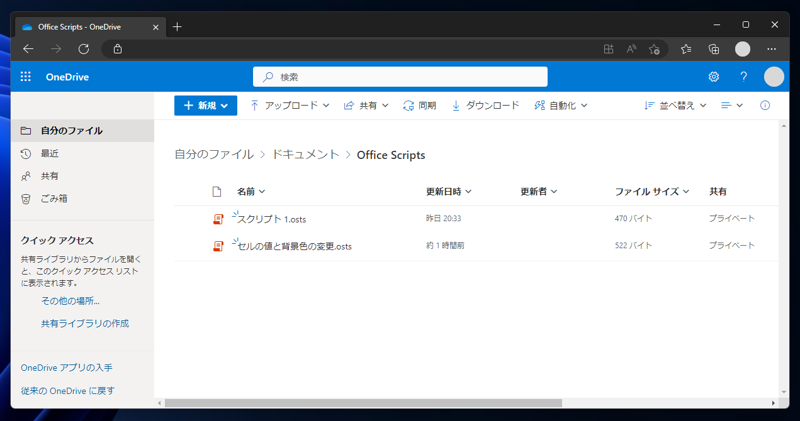Click プライベート for セルの値と背景色の変更.osts

coord(732,245)
